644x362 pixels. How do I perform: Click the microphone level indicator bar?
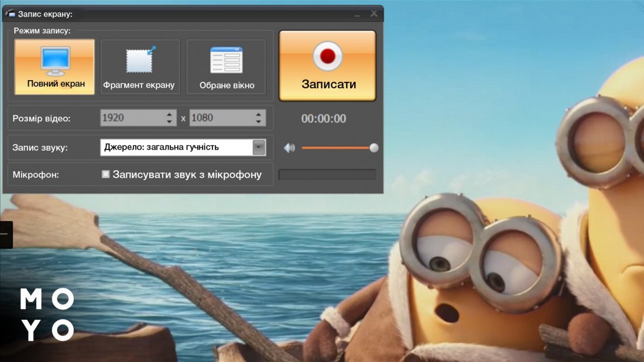click(x=327, y=174)
